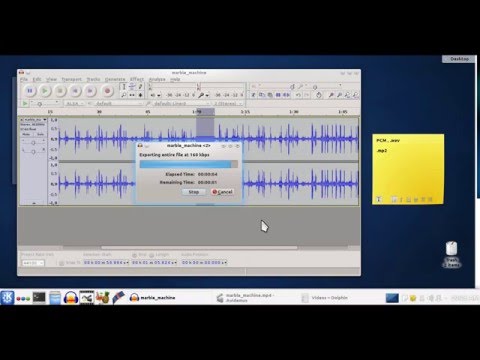Open the Generate menu
This screenshot has width=480, height=360.
(115, 79)
